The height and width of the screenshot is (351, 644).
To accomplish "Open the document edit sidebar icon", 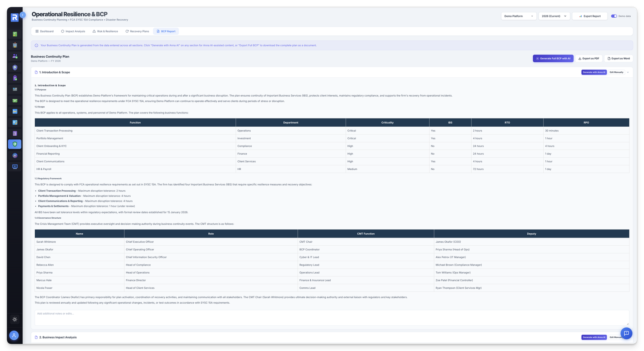I will (x=15, y=122).
